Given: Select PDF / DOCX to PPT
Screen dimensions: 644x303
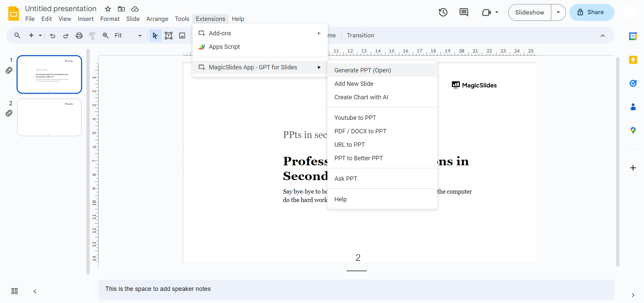Looking at the screenshot, I should coord(382,131).
